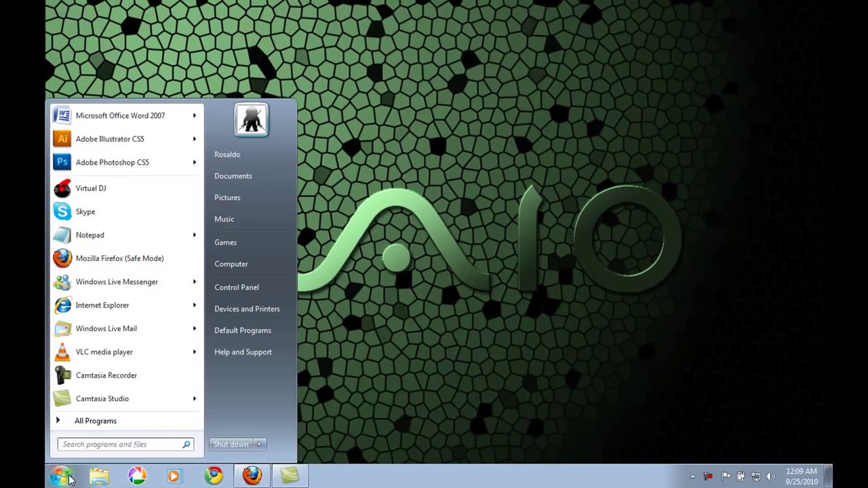Launch Windows Live Messenger icon
Image resolution: width=868 pixels, height=488 pixels.
(x=62, y=282)
